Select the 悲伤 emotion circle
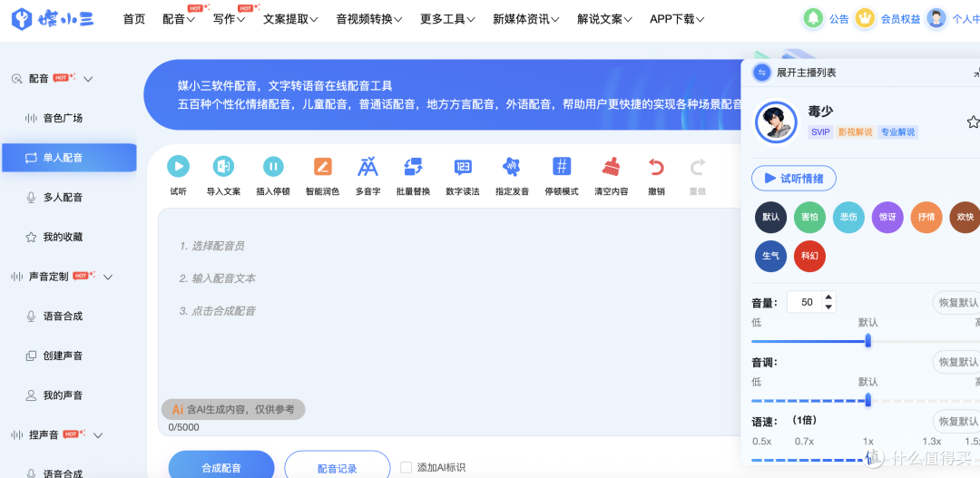 pyautogui.click(x=848, y=217)
